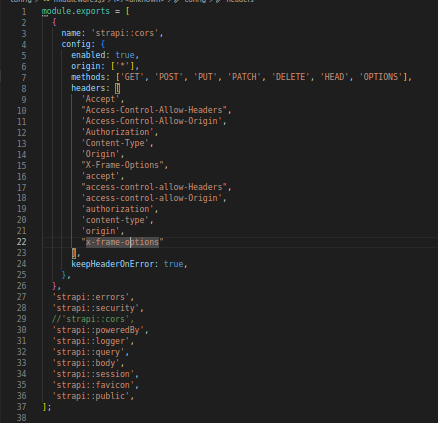The height and width of the screenshot is (423, 438).
Task: Click the highlighted "x-frame-options" on line 22
Action: [122, 242]
